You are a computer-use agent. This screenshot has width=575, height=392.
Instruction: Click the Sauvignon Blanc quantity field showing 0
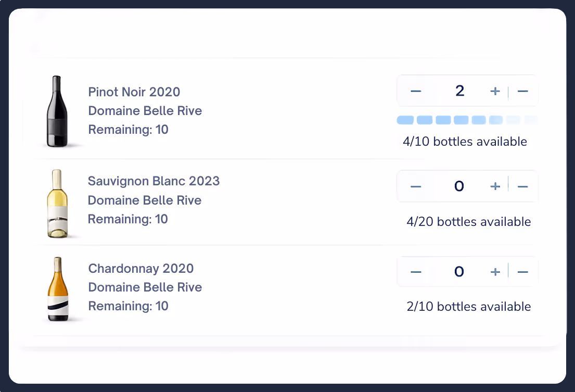pos(459,186)
